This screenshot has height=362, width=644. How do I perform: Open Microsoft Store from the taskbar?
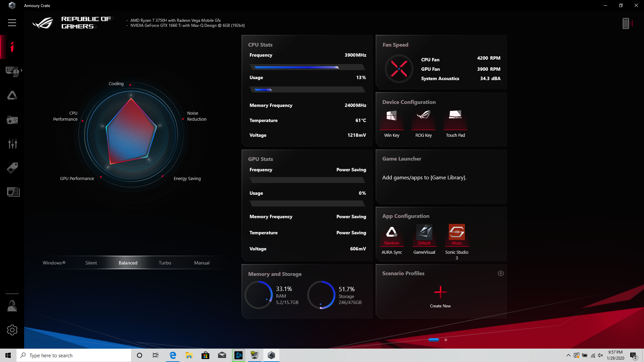pyautogui.click(x=205, y=355)
